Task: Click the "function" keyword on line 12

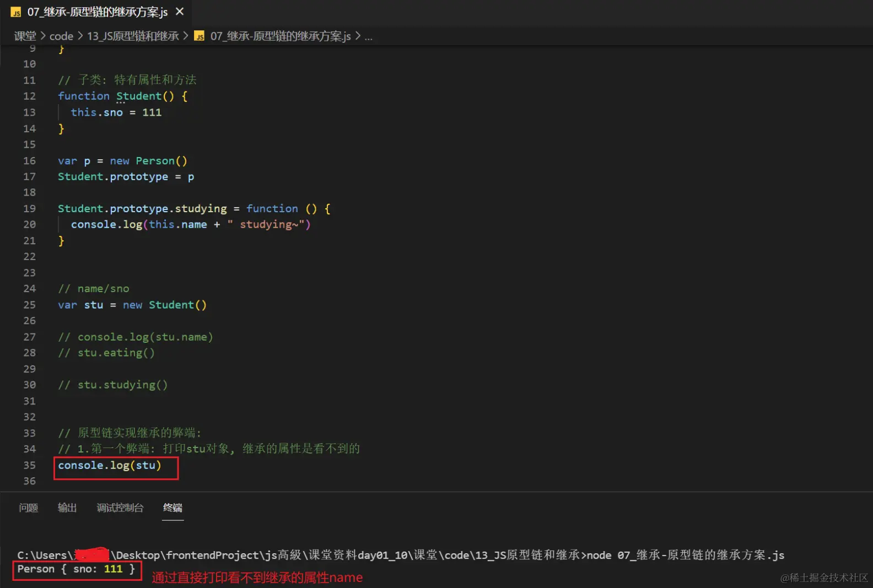Action: point(84,96)
